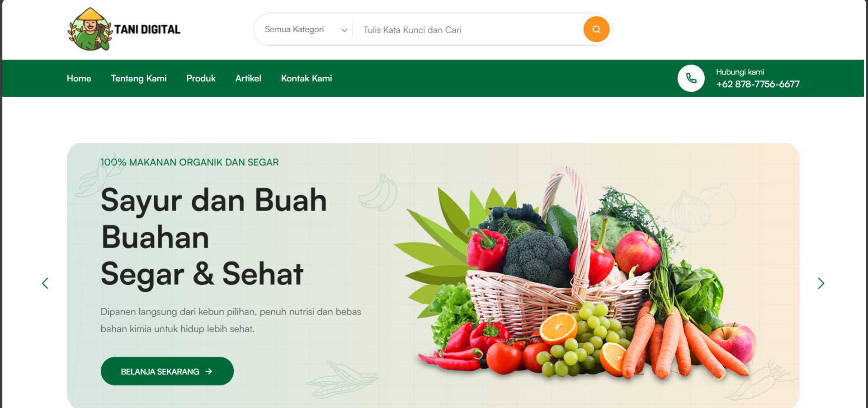Open the Semua Kategori dropdown
The height and width of the screenshot is (408, 868).
[306, 29]
